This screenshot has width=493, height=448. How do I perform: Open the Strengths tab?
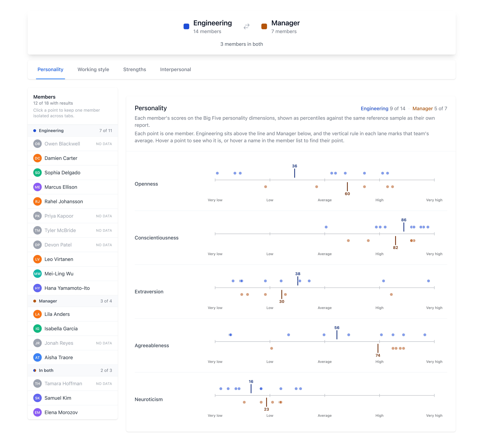tap(134, 69)
